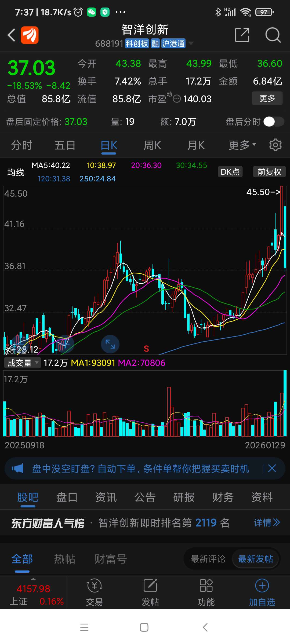Select the 全部 posts tab
Image resolution: width=290 pixels, height=644 pixels.
click(x=22, y=559)
